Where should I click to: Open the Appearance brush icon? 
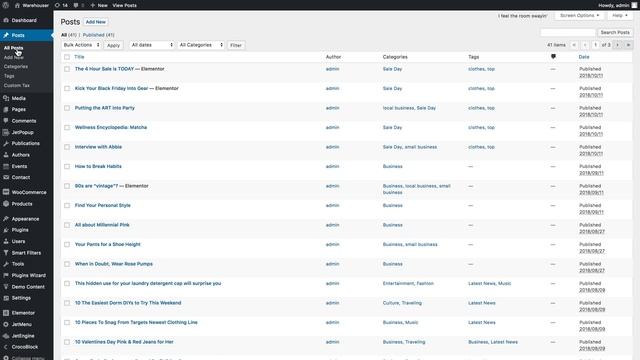pyautogui.click(x=6, y=219)
